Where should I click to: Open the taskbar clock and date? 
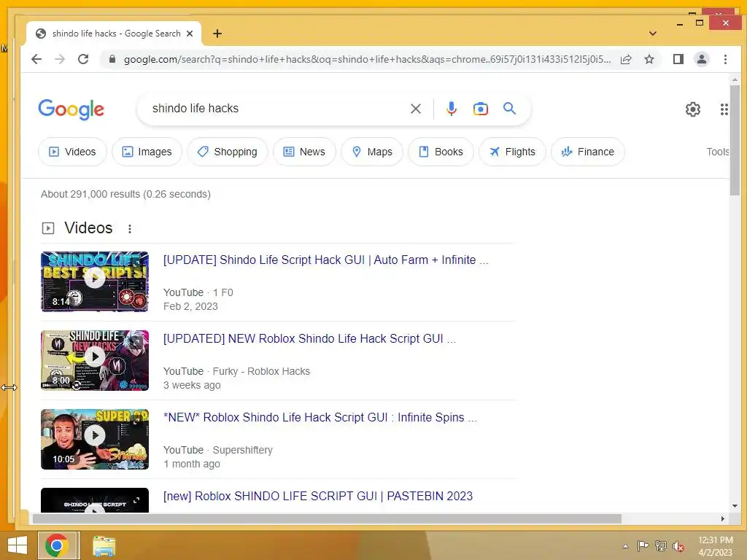point(715,546)
